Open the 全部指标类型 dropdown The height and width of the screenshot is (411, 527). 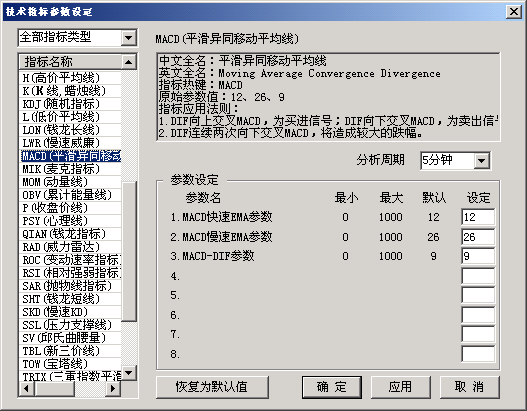pyautogui.click(x=128, y=37)
